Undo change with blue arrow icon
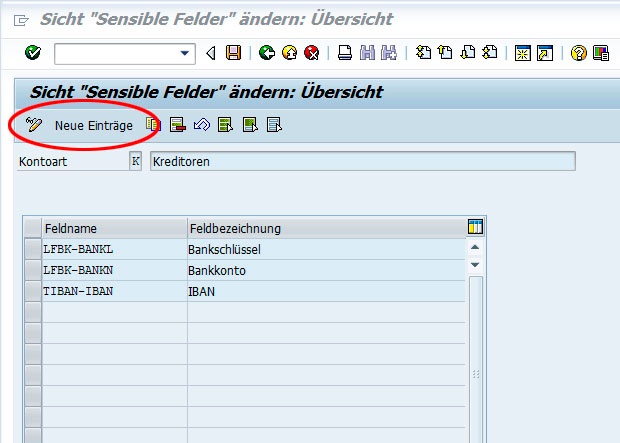620x443 pixels. click(202, 125)
